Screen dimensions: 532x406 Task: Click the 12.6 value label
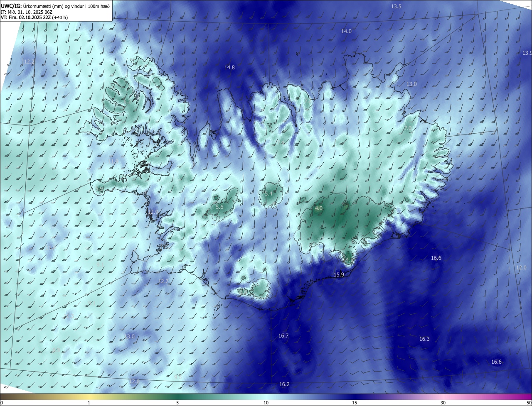coord(134,381)
